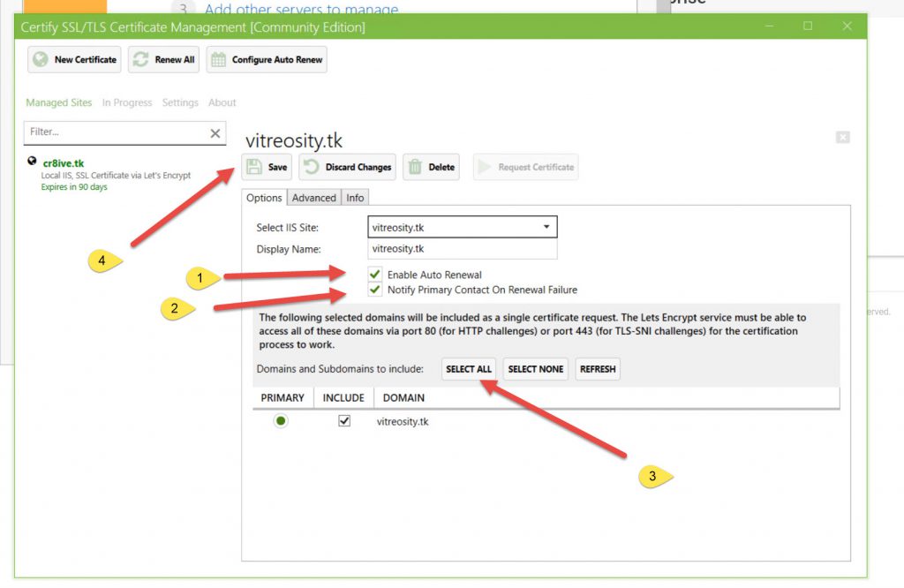The height and width of the screenshot is (588, 904).
Task: Click the Renew All refresh icon
Action: coord(140,59)
